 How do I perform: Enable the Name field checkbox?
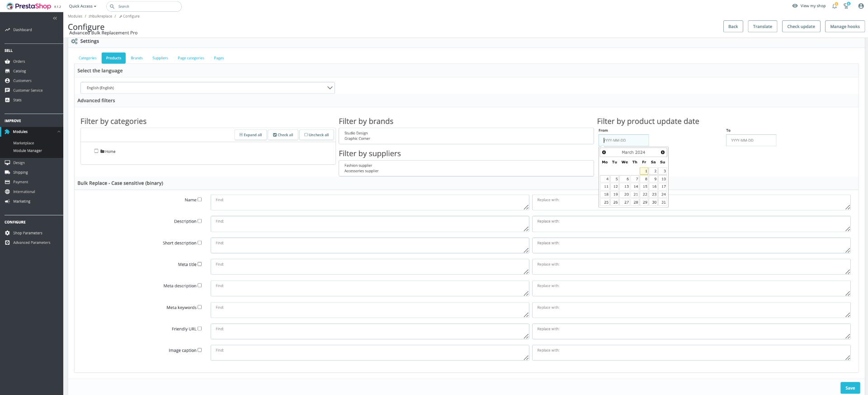click(x=200, y=200)
